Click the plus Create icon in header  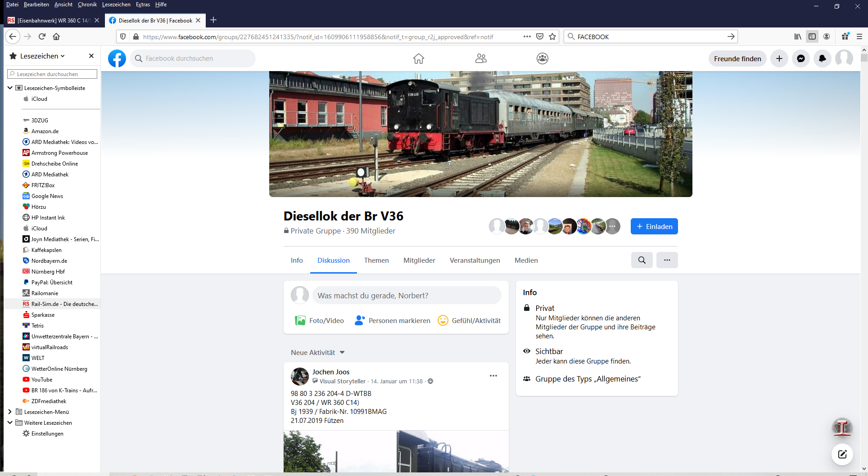click(x=779, y=58)
